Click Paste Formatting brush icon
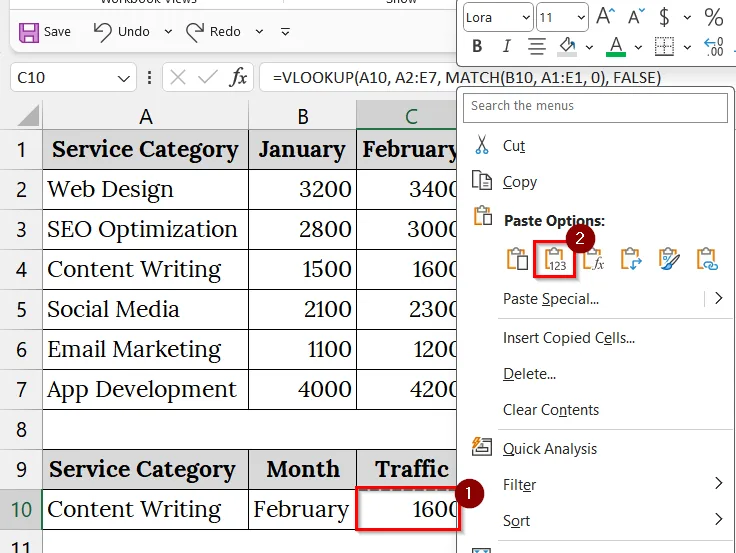 (x=669, y=259)
